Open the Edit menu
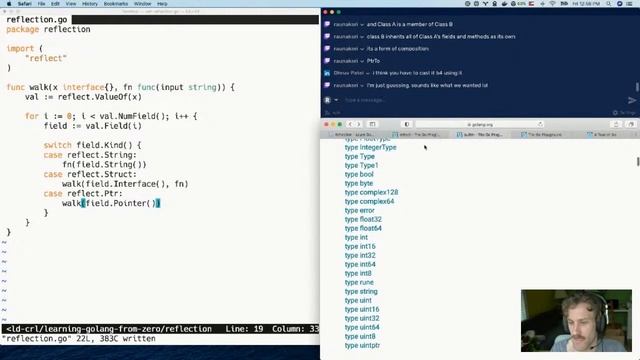The image size is (640, 360). (55, 4)
